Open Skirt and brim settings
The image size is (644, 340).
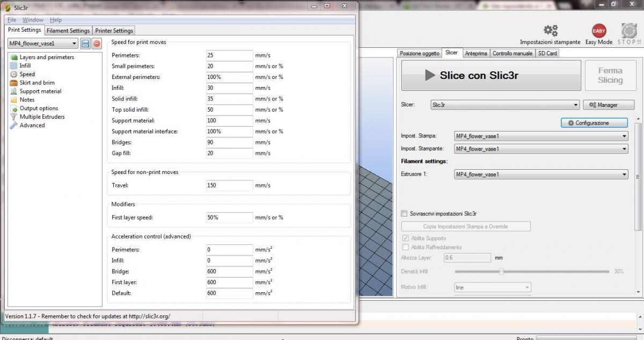pos(37,83)
